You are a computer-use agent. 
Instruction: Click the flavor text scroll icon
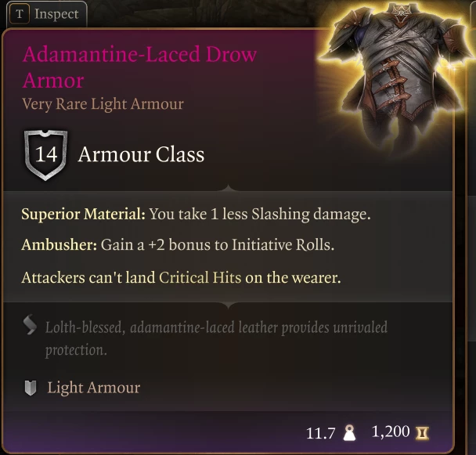(x=30, y=325)
